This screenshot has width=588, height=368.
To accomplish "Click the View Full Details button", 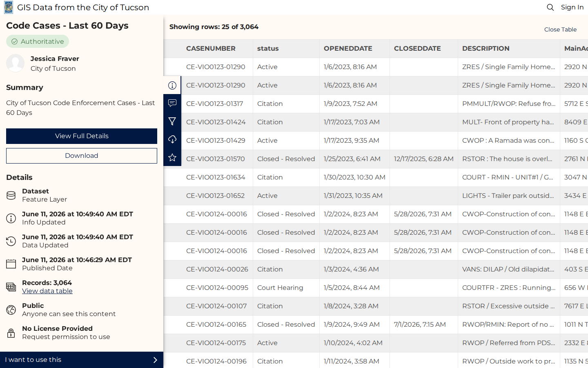I will point(82,136).
